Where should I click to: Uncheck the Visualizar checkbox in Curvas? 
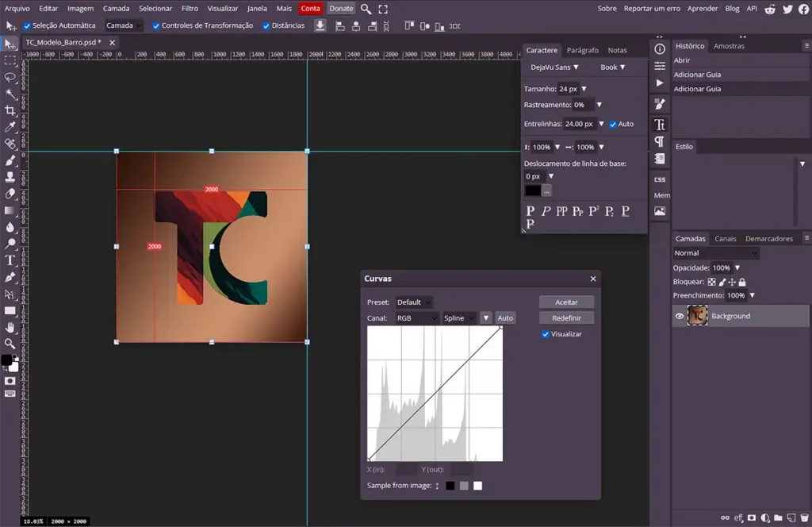(x=546, y=334)
